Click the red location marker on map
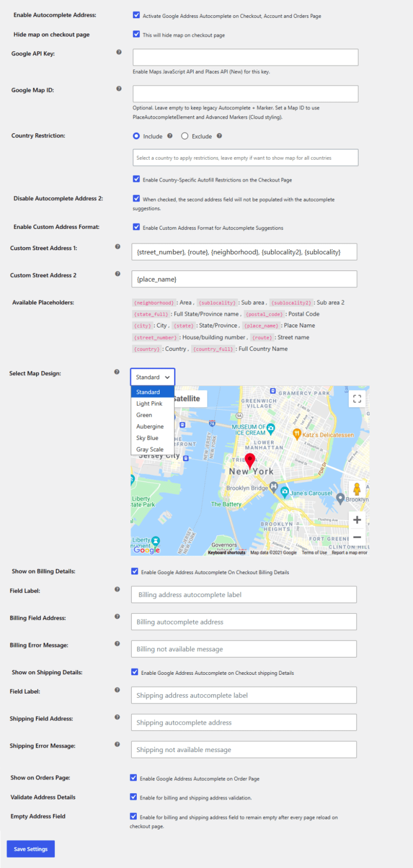 coord(250,461)
